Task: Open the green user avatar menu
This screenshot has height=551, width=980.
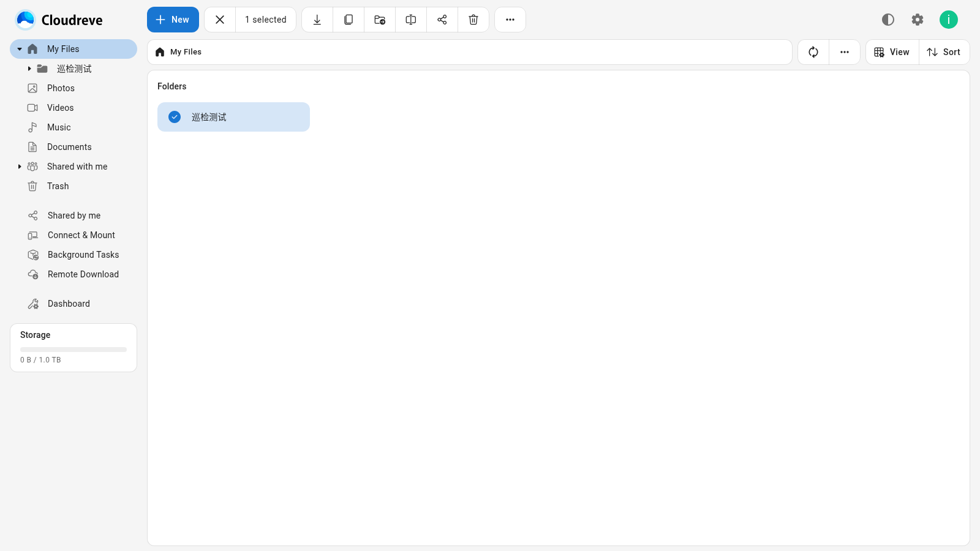Action: click(x=949, y=20)
